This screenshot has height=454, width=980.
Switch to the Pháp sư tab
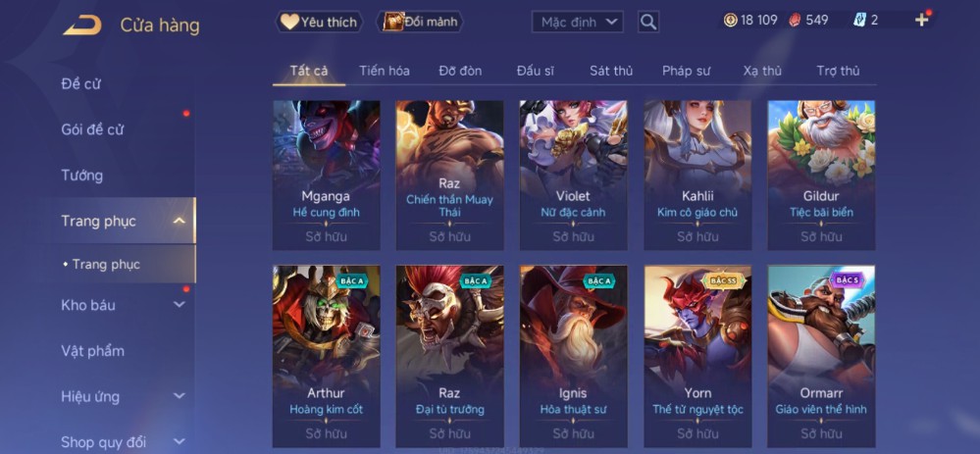click(x=687, y=71)
